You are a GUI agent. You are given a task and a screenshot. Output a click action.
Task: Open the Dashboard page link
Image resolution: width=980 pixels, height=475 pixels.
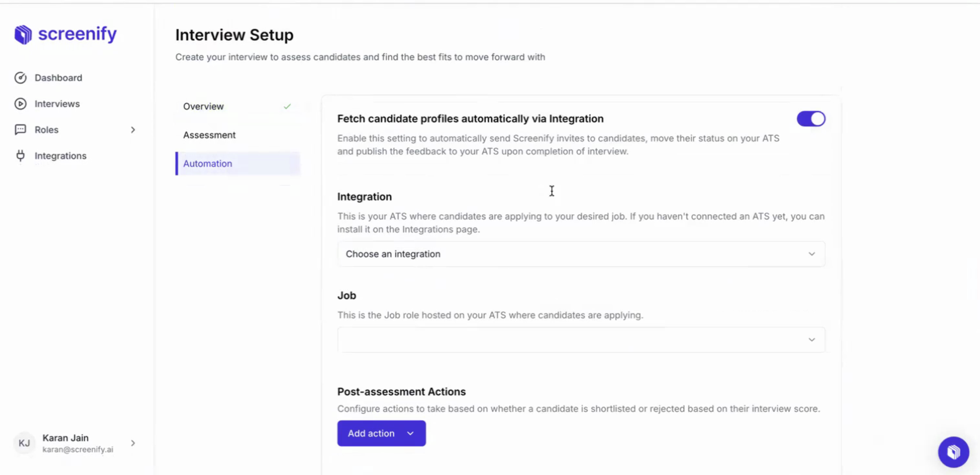pyautogui.click(x=59, y=78)
